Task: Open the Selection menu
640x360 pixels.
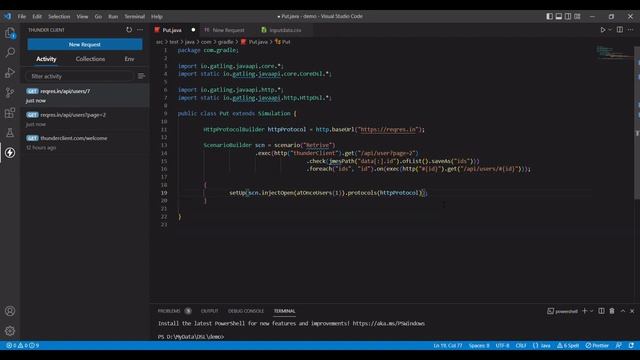Action: pyautogui.click(x=59, y=16)
